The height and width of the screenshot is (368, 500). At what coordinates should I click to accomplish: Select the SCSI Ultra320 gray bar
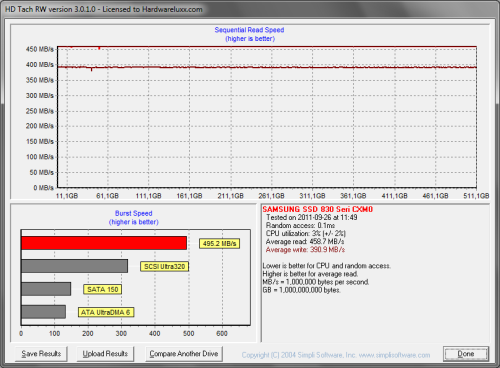tap(74, 266)
